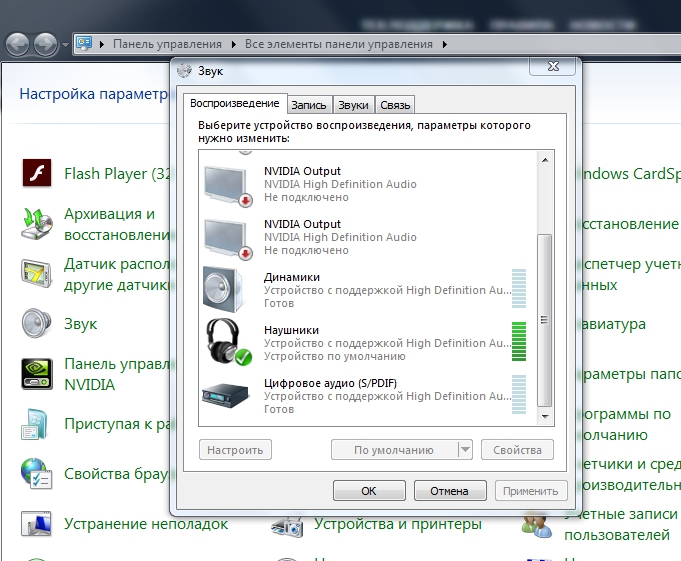The image size is (681, 561).
Task: Select the second NVIDIA Output monitor icon
Action: (x=228, y=239)
